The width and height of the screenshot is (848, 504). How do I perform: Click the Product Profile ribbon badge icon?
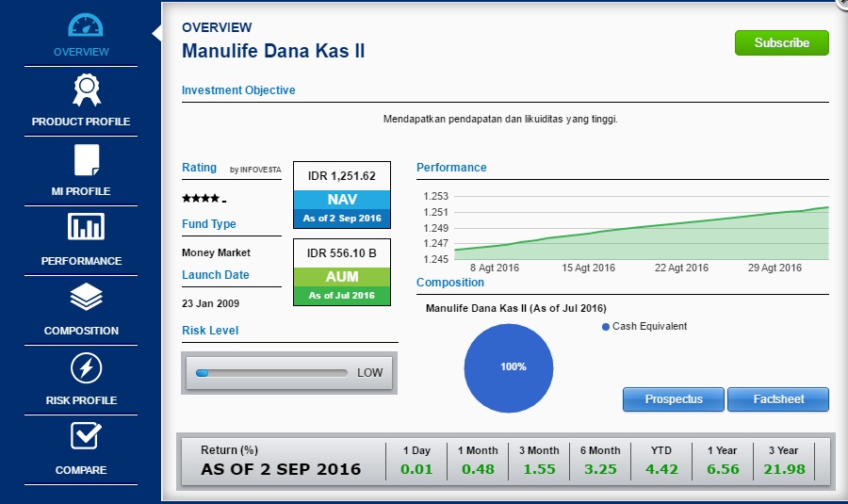point(87,89)
